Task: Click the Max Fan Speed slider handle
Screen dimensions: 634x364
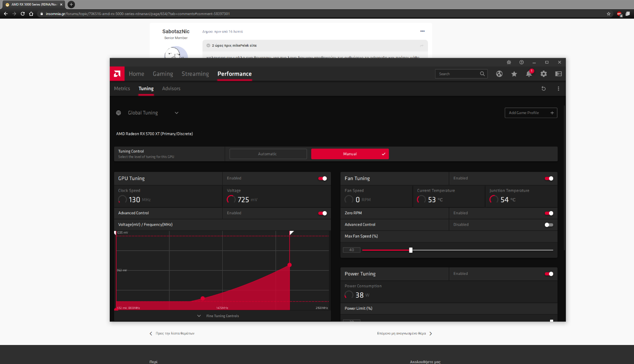Action: (x=411, y=250)
